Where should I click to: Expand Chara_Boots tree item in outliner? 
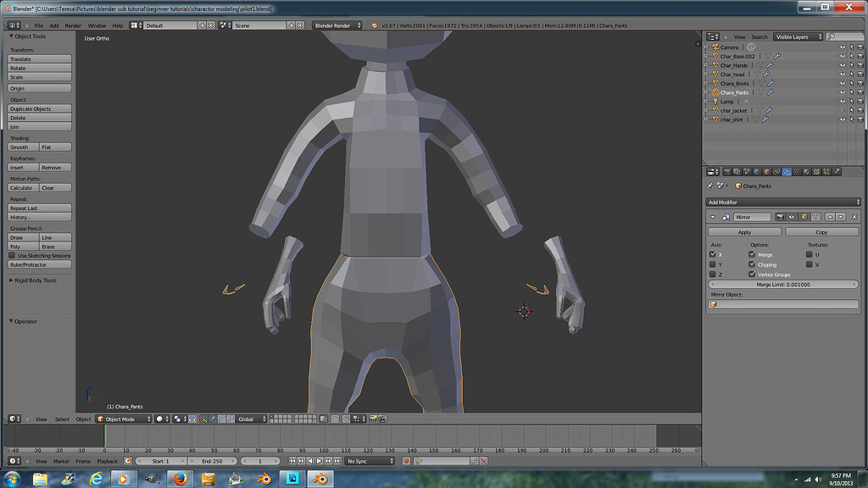[x=706, y=84]
